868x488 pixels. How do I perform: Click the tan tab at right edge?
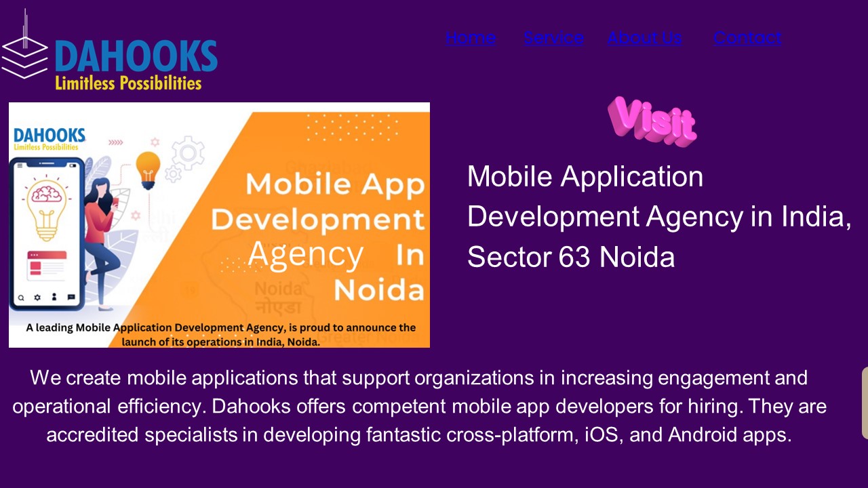865,403
